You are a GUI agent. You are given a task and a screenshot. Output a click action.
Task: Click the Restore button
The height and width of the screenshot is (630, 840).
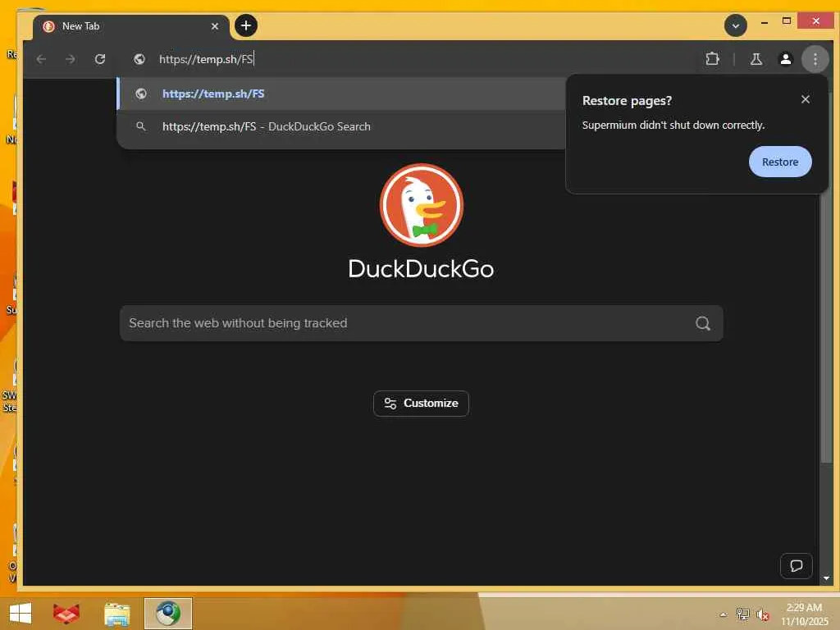[780, 162]
